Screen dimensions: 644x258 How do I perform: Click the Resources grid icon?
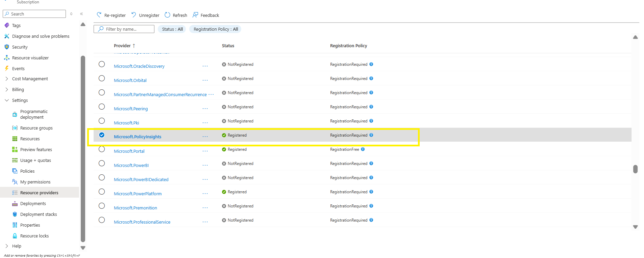(15, 139)
